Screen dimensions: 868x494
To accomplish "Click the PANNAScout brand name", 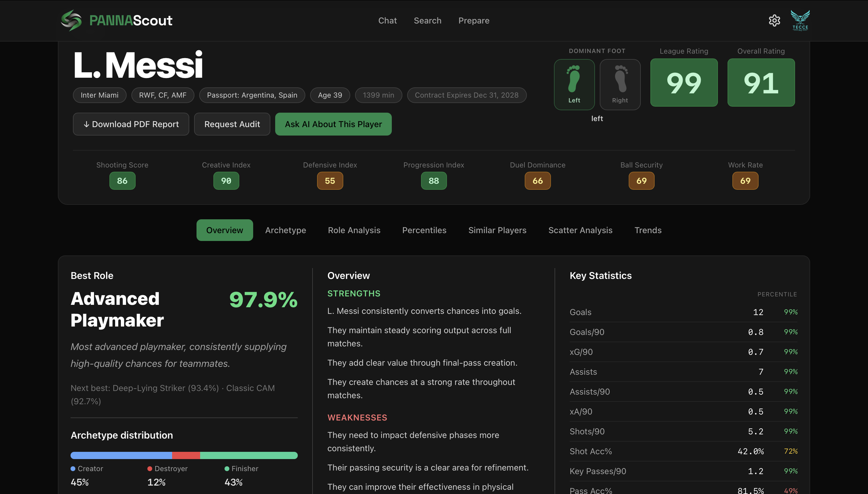I will pos(131,20).
